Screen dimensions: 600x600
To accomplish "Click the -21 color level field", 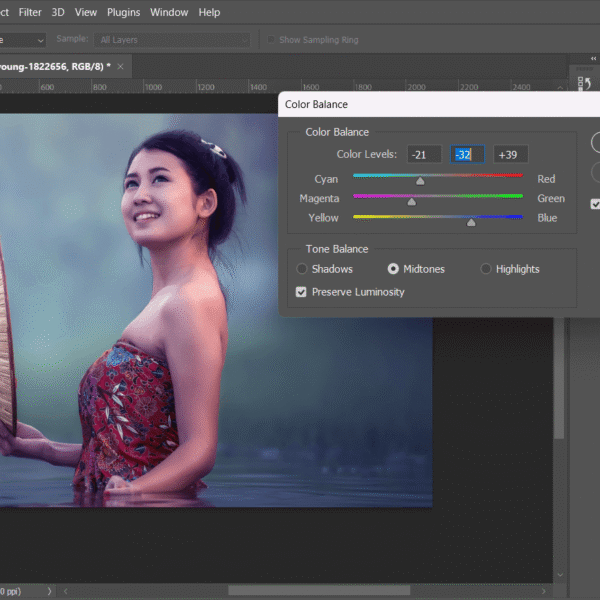I will 424,155.
